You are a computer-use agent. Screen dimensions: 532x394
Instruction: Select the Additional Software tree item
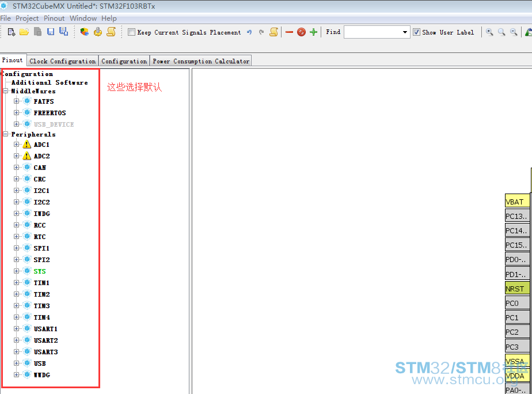click(50, 82)
